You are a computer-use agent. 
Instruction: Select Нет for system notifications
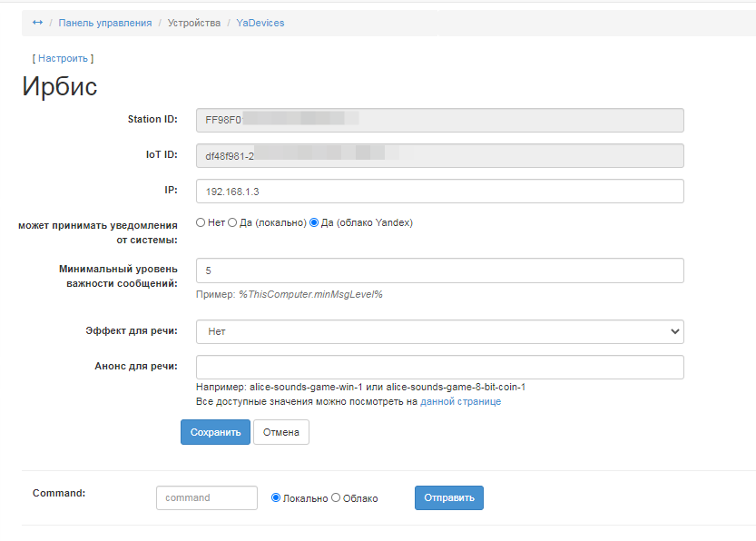click(x=201, y=222)
